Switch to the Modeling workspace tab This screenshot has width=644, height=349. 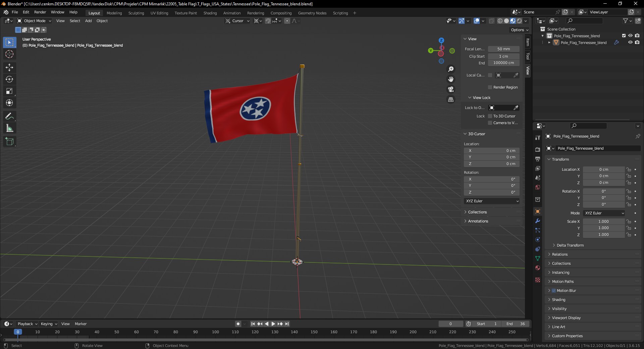tap(114, 13)
